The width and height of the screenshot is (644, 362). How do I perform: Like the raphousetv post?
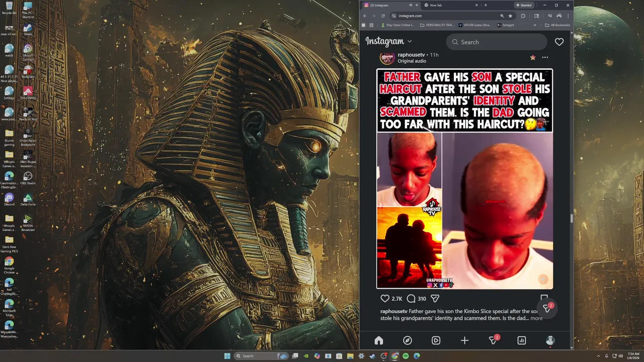(385, 299)
